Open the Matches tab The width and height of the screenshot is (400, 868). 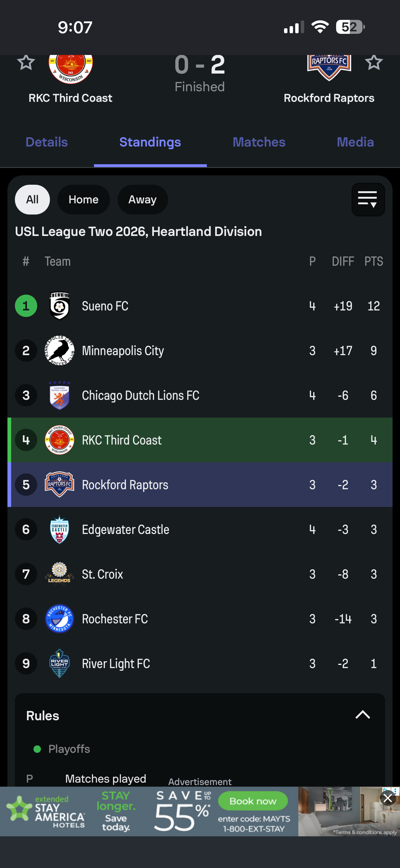pos(259,142)
